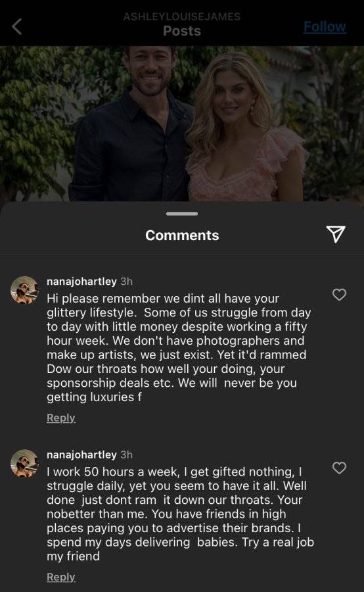Click the 3h timestamp on the second comment
The image size is (364, 592).
[126, 455]
